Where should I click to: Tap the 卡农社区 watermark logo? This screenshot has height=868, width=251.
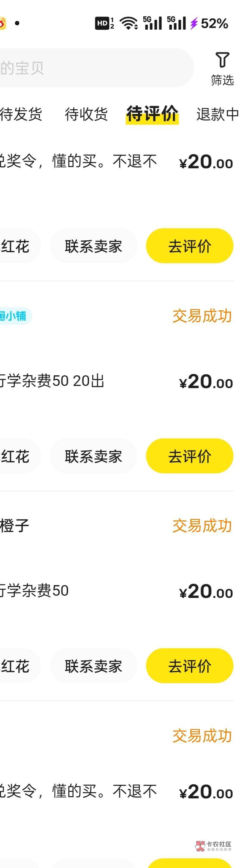coord(214,846)
